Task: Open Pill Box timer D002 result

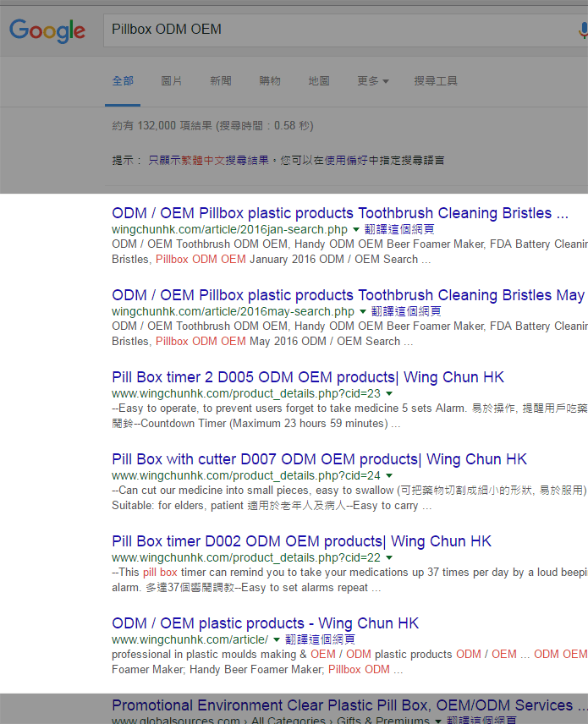Action: 302,541
